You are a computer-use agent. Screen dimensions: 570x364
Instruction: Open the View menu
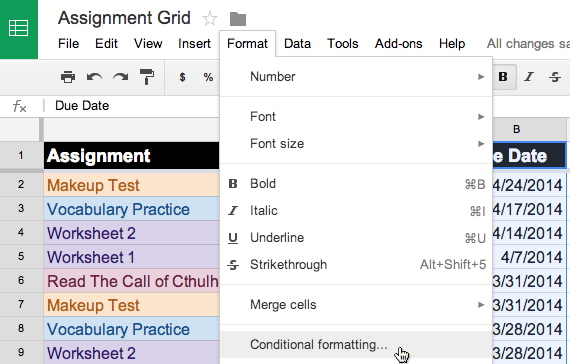[x=148, y=44]
